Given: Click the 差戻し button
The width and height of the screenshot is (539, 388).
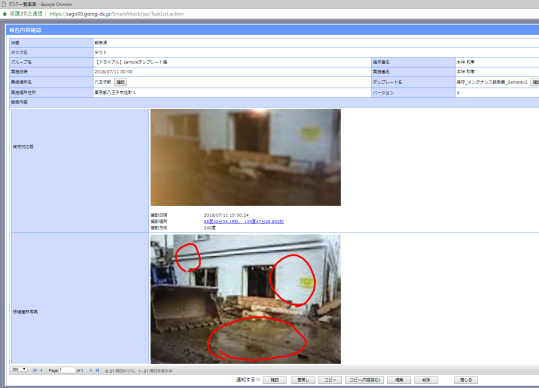Looking at the screenshot, I should click(x=303, y=380).
